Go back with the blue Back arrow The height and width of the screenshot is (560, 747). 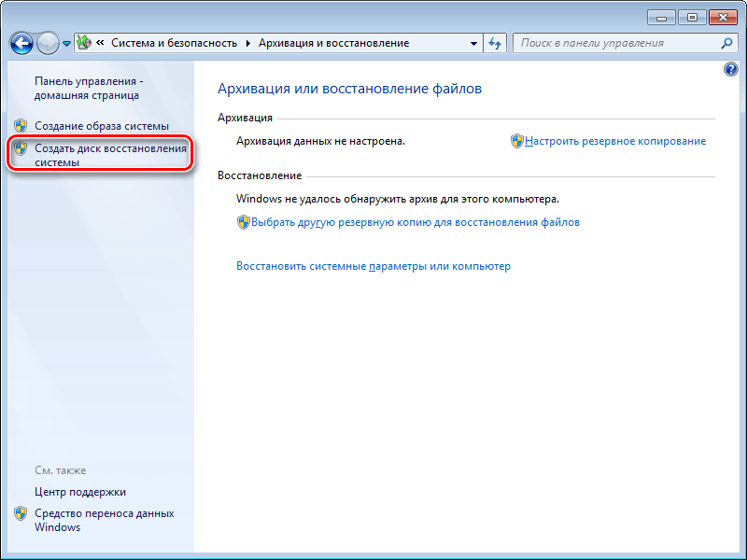coord(21,44)
